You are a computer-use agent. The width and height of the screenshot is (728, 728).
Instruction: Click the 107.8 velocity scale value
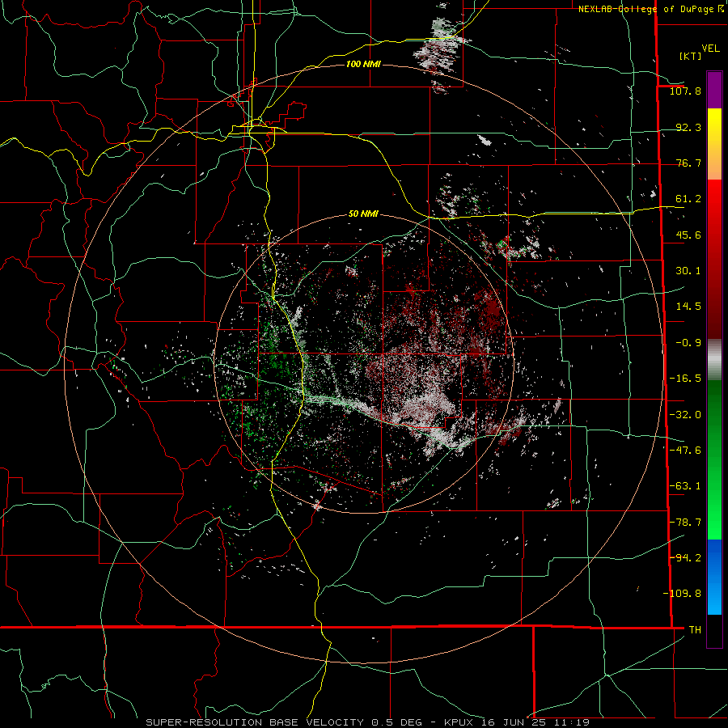[x=685, y=91]
